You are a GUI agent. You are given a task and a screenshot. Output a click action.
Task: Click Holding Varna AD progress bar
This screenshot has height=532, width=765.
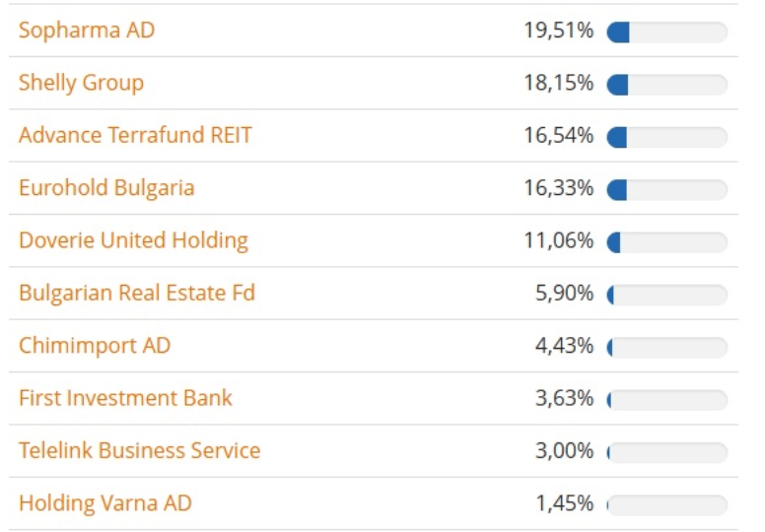pos(667,504)
